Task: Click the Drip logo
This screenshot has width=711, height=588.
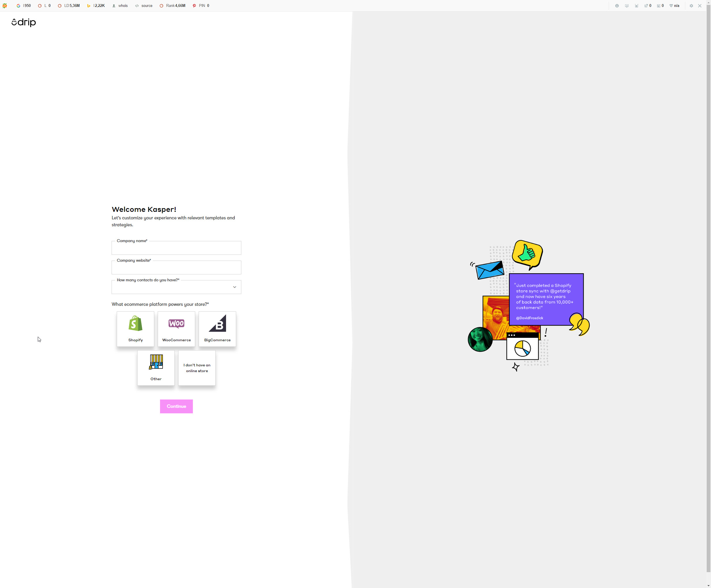Action: pyautogui.click(x=24, y=22)
